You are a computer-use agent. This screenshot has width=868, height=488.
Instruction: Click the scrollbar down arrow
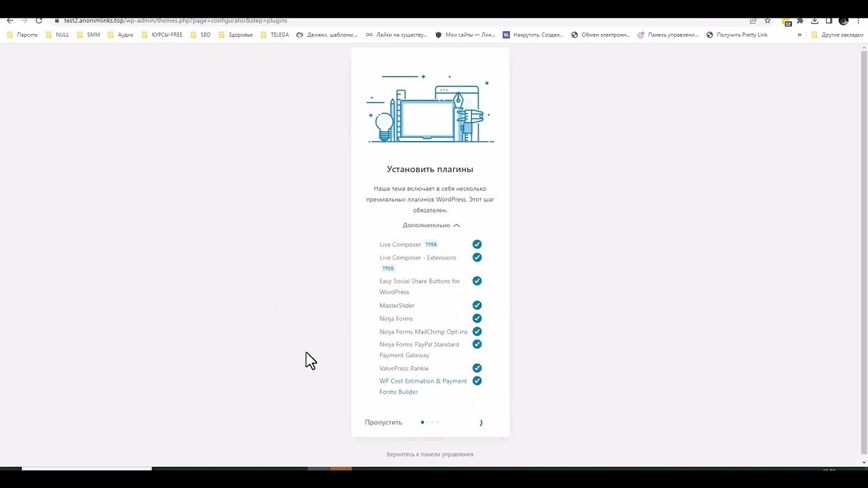864,463
